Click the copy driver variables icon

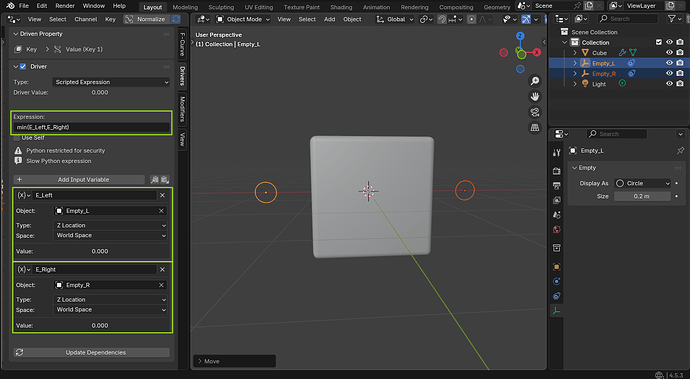tap(154, 180)
